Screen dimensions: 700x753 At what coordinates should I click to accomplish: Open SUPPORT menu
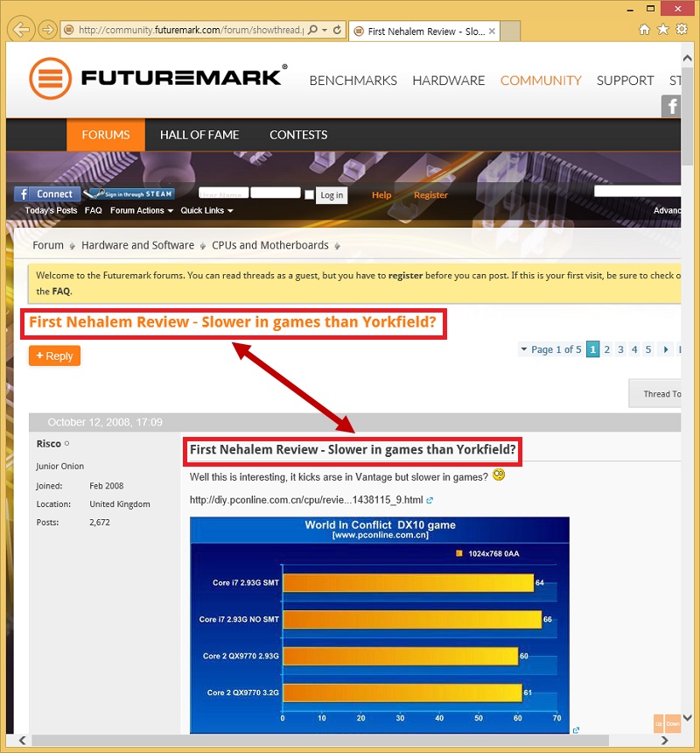click(625, 81)
